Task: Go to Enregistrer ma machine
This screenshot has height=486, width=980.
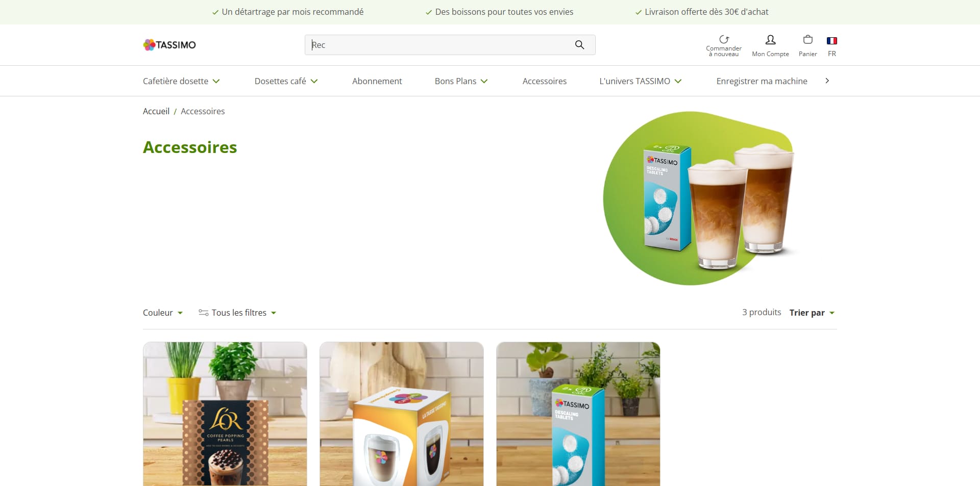Action: [762, 81]
